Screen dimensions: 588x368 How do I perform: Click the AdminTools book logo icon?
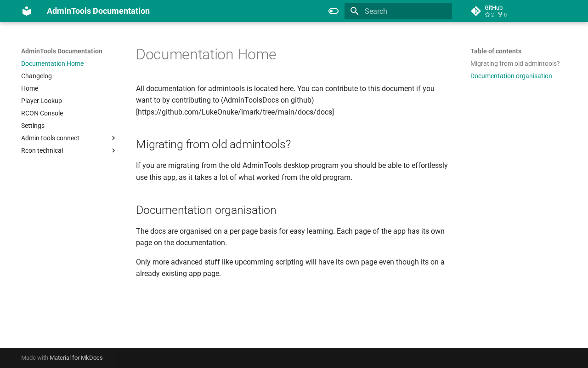[27, 11]
